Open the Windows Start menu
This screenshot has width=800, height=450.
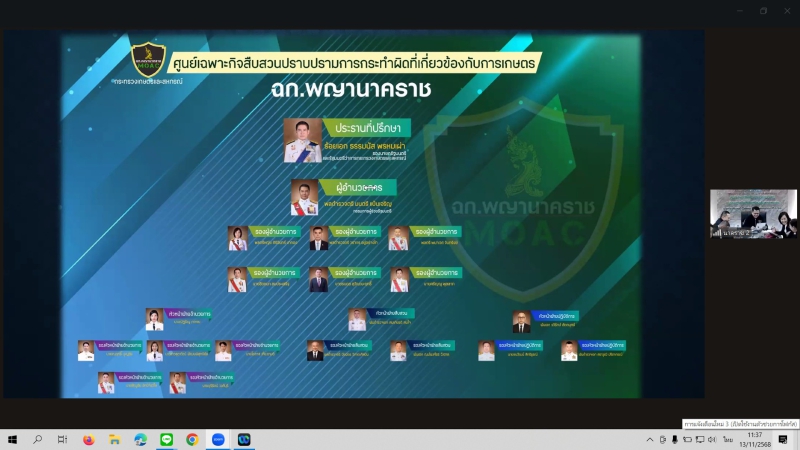13,439
